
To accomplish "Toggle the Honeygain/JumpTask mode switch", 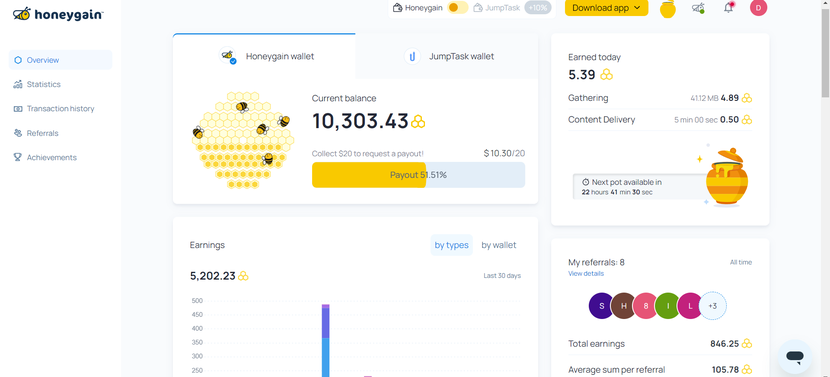I will [457, 8].
